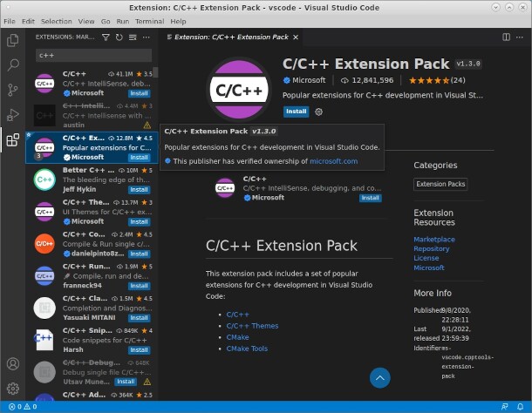The width and height of the screenshot is (532, 413).
Task: Close the C/C++ Extension Pack tab
Action: pyautogui.click(x=296, y=37)
